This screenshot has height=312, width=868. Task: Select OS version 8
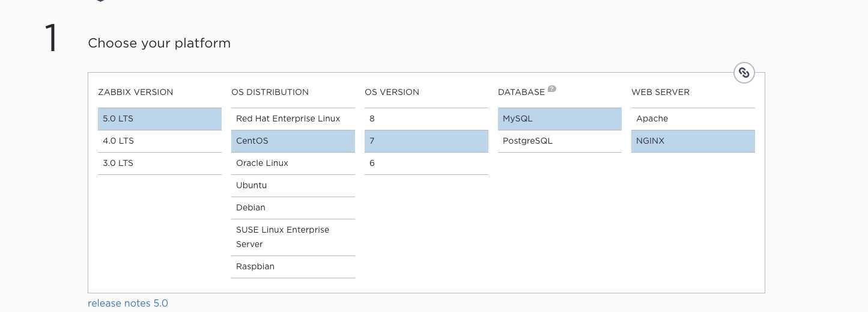point(426,119)
